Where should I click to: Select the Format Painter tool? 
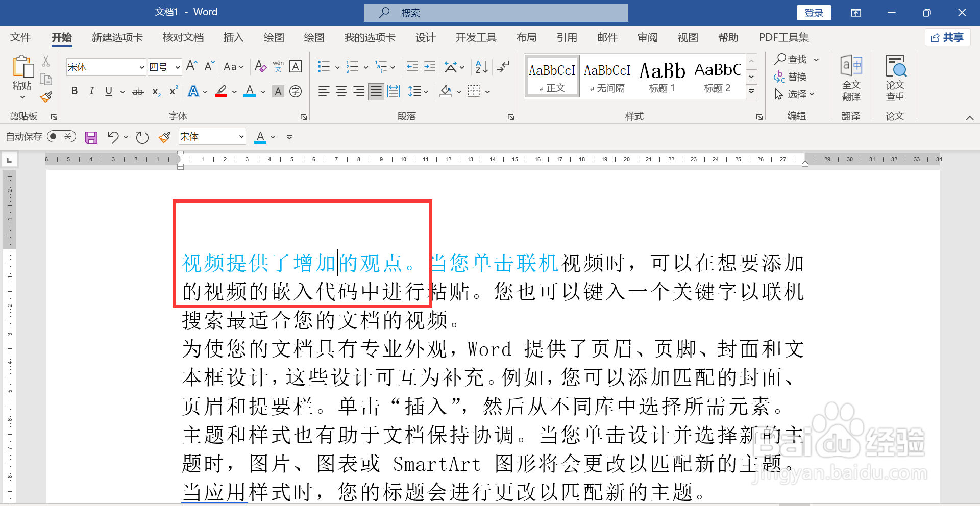click(45, 96)
